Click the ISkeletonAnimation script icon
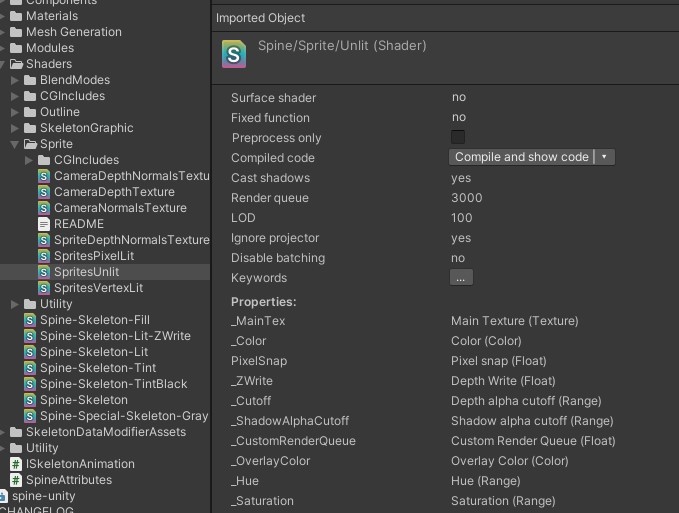Image resolution: width=679 pixels, height=513 pixels. click(x=16, y=464)
